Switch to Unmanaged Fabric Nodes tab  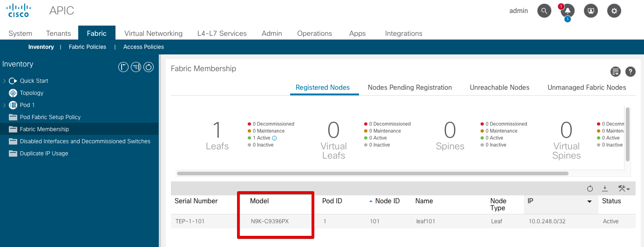(x=587, y=87)
